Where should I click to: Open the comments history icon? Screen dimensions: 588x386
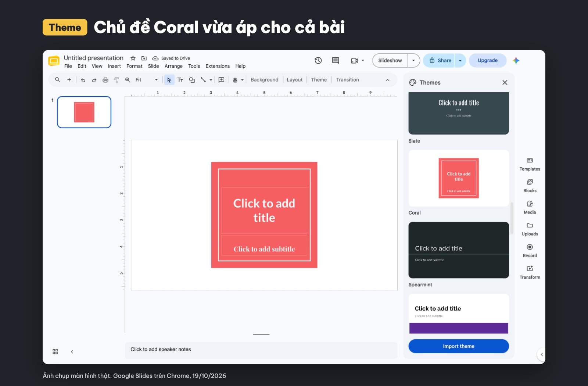pyautogui.click(x=336, y=61)
